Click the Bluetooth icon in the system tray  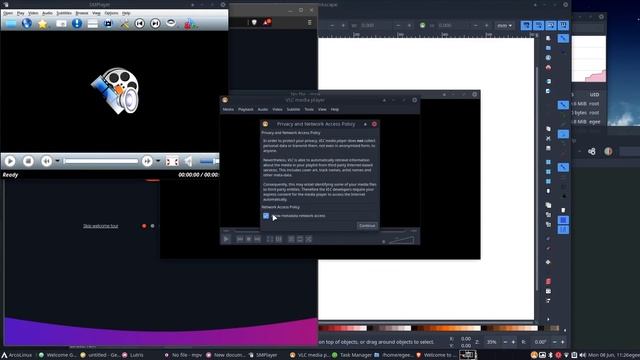coord(550,355)
